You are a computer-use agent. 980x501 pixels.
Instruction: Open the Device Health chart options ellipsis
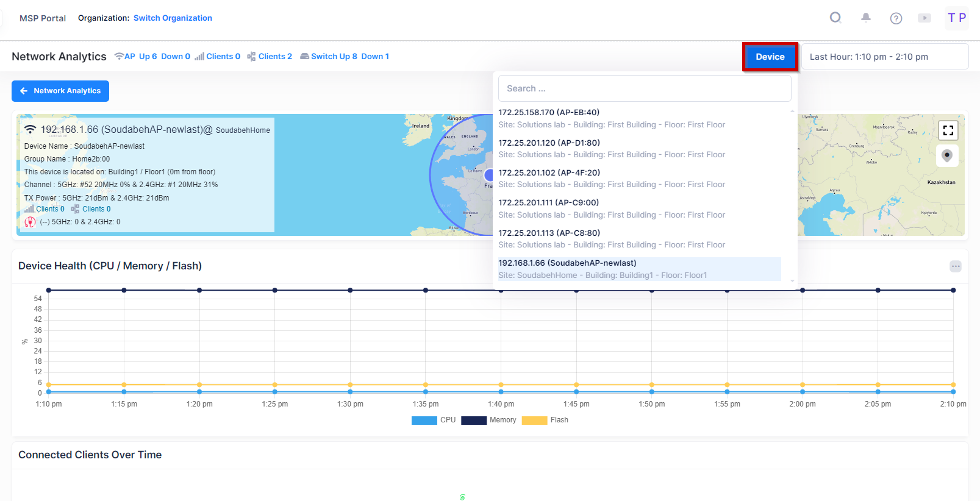click(956, 266)
